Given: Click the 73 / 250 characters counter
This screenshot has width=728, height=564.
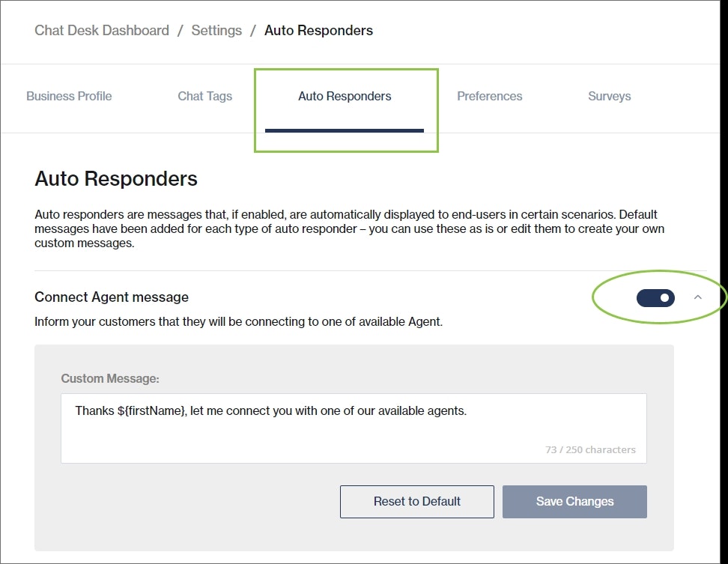Looking at the screenshot, I should (x=590, y=449).
